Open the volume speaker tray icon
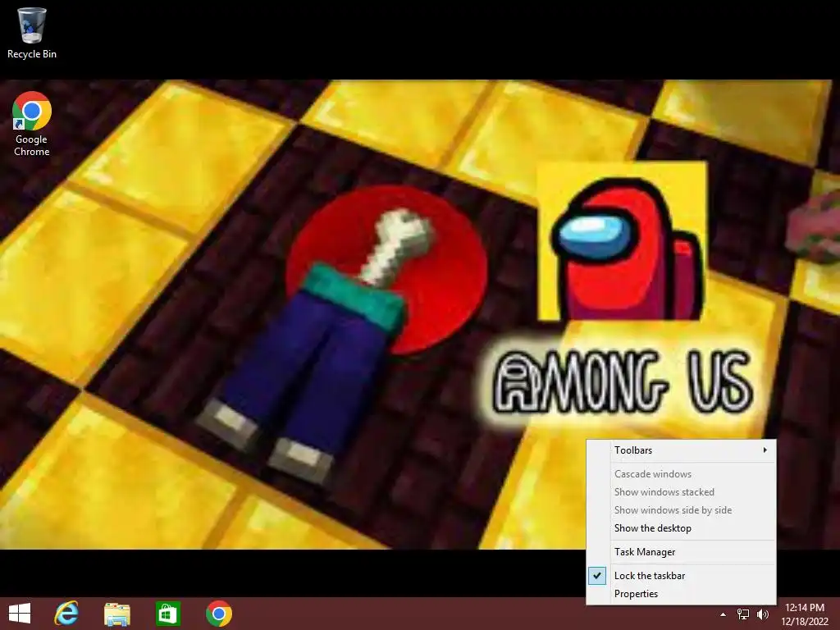Image resolution: width=840 pixels, height=630 pixels. pos(762,614)
